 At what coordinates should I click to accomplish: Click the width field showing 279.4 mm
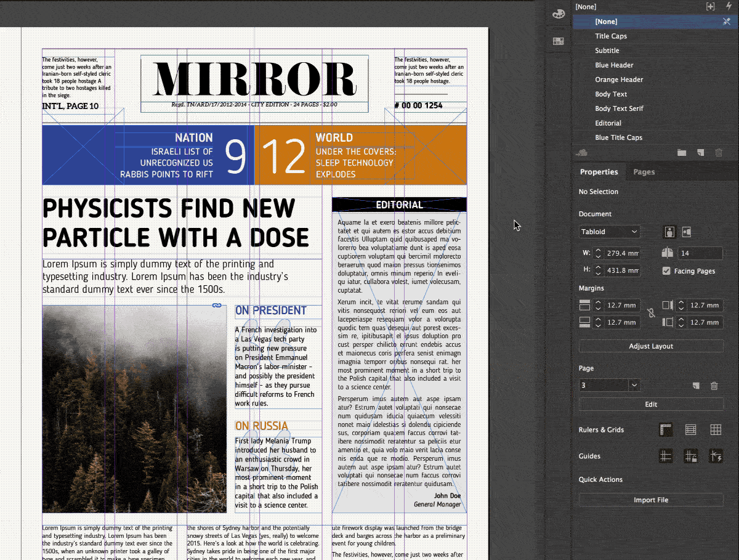[622, 253]
